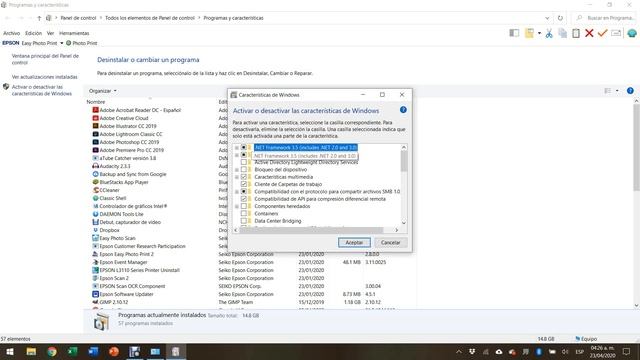
Task: Click the Audacity icon in the programs list
Action: point(96,166)
